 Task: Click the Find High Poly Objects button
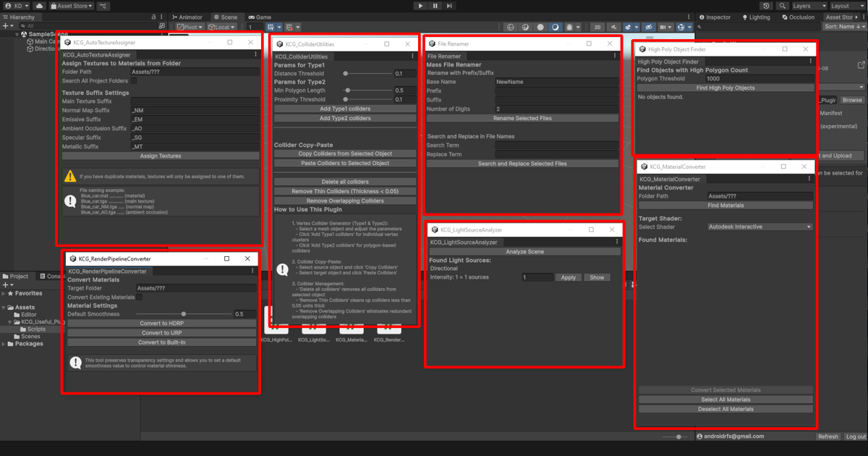(726, 89)
